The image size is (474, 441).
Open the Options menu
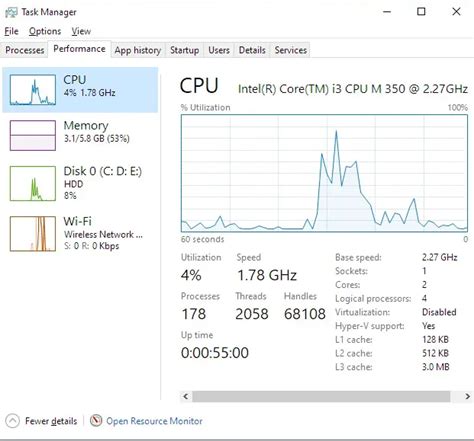coord(45,31)
